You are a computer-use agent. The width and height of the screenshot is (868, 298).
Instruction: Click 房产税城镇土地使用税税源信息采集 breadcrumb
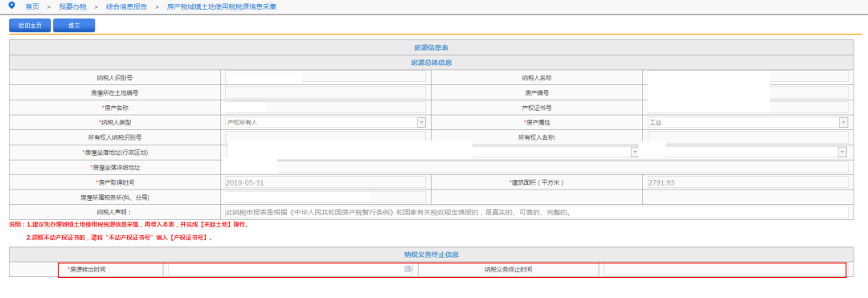(x=222, y=6)
